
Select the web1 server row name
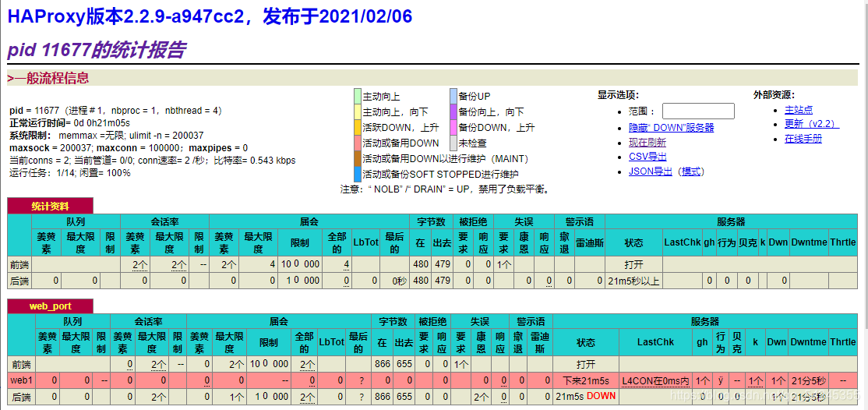coord(21,380)
